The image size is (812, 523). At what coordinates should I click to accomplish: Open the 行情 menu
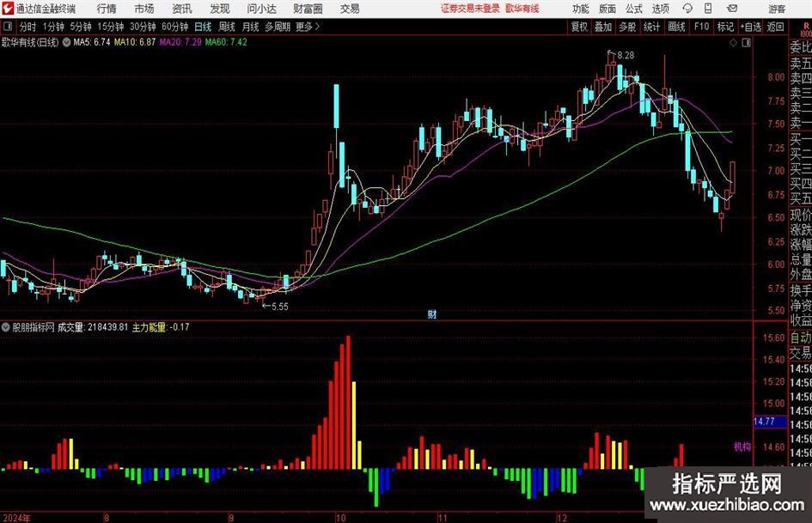pyautogui.click(x=107, y=9)
